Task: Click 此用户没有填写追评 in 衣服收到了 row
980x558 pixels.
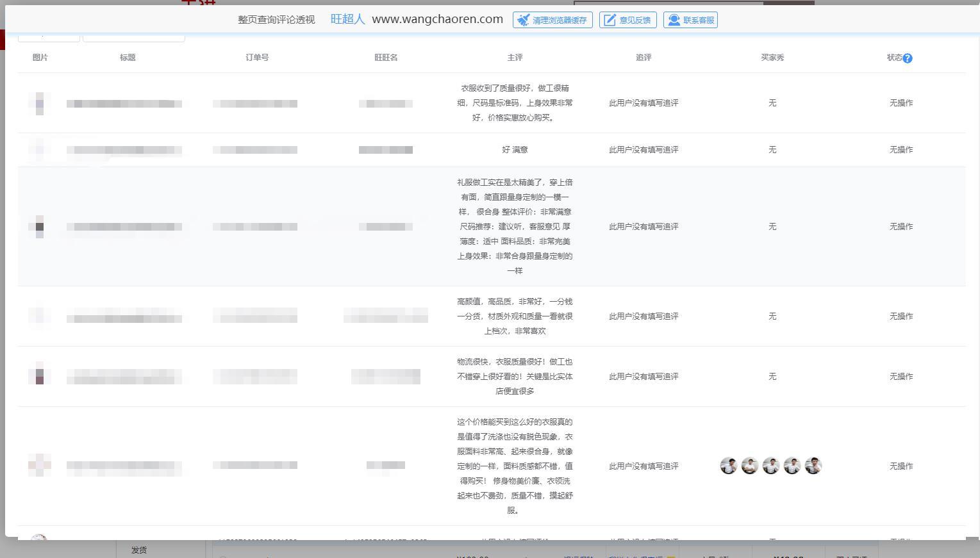Action: [644, 103]
